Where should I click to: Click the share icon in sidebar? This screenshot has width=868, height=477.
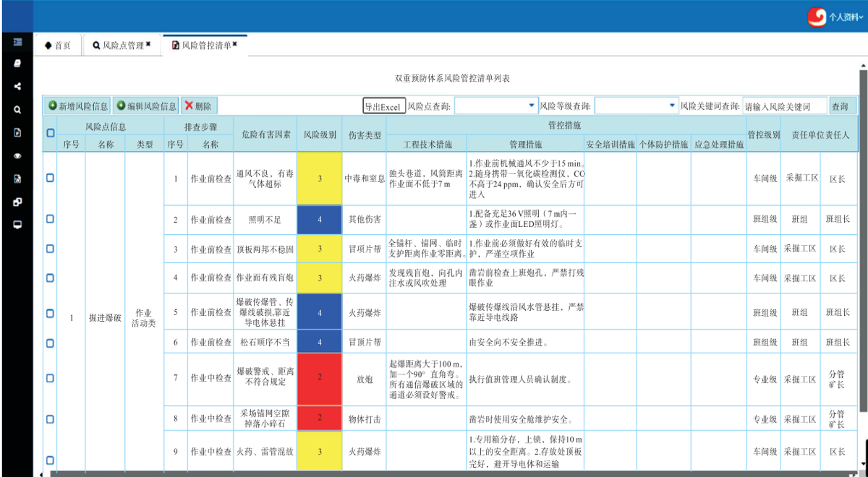coord(17,87)
